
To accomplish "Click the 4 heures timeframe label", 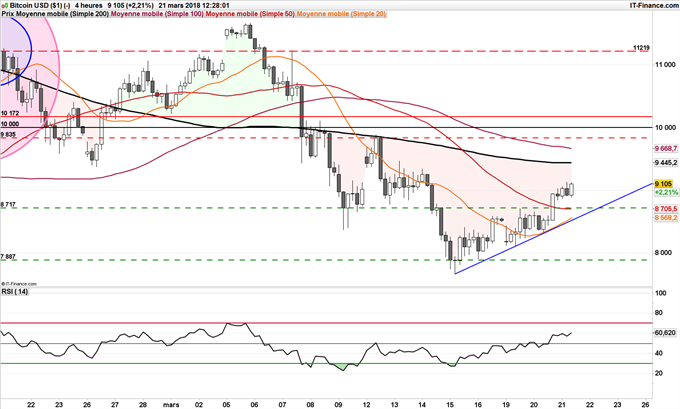I will [88, 6].
